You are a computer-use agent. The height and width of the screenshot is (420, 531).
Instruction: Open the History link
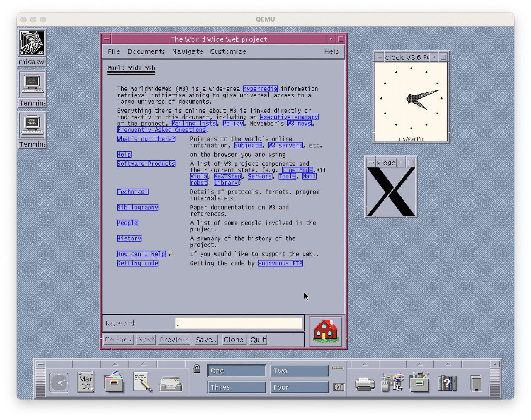[129, 238]
